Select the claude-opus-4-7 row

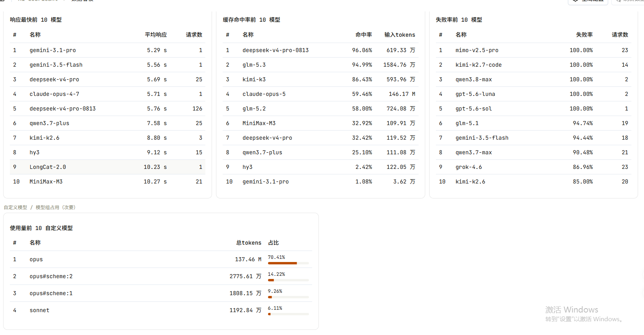[108, 94]
